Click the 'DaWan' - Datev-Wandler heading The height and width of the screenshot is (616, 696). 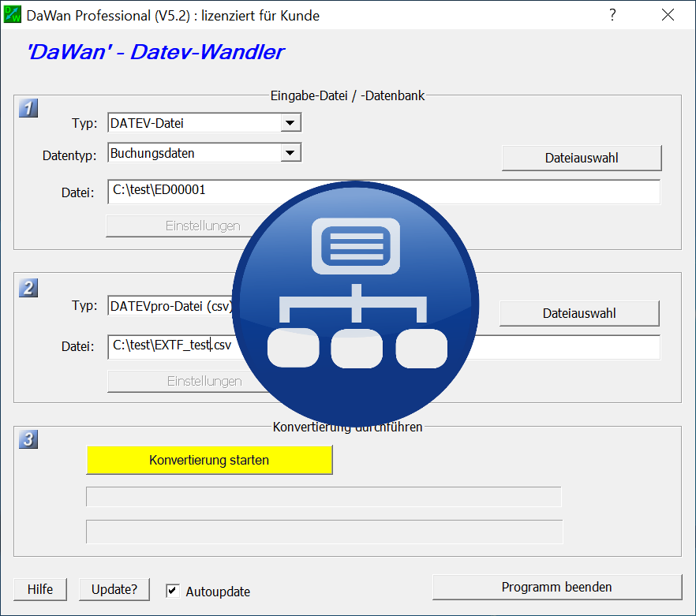(x=155, y=52)
